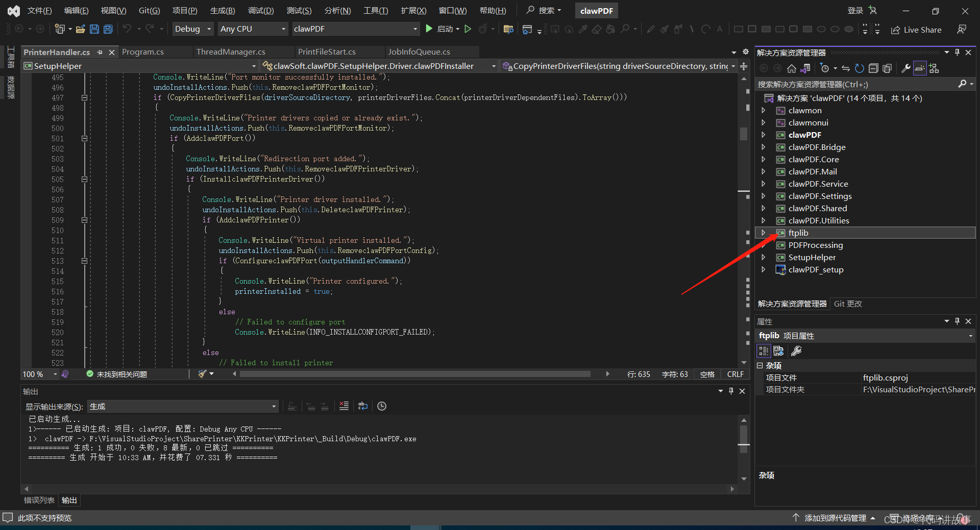Screen dimensions: 980x530
Task: Open pending changes filter clock icon
Action: [x=825, y=68]
